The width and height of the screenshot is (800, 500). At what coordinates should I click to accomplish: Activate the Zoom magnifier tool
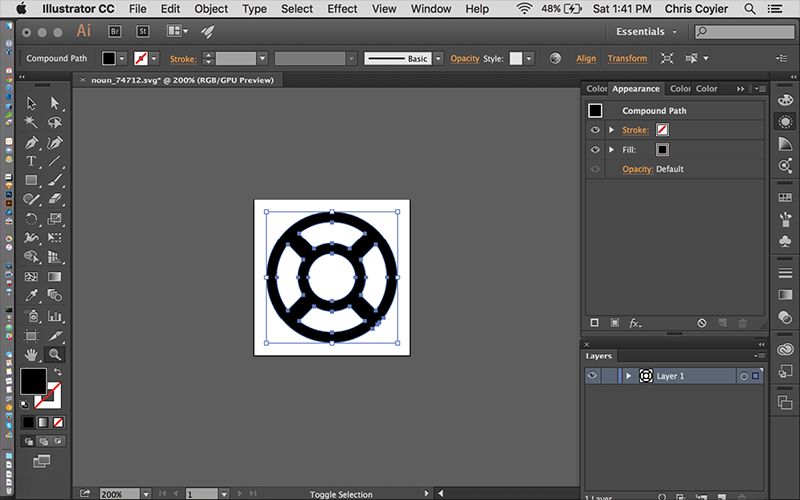[x=54, y=354]
